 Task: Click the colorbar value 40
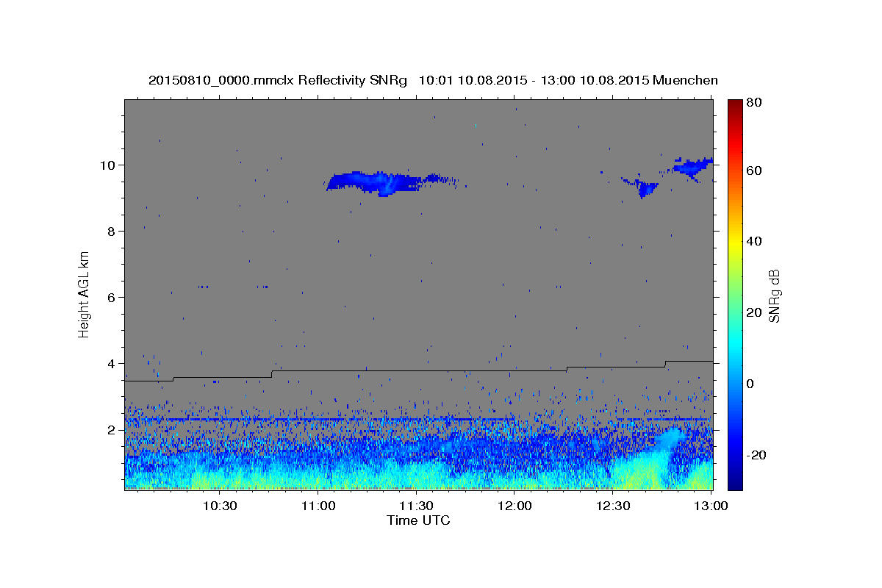coord(756,241)
